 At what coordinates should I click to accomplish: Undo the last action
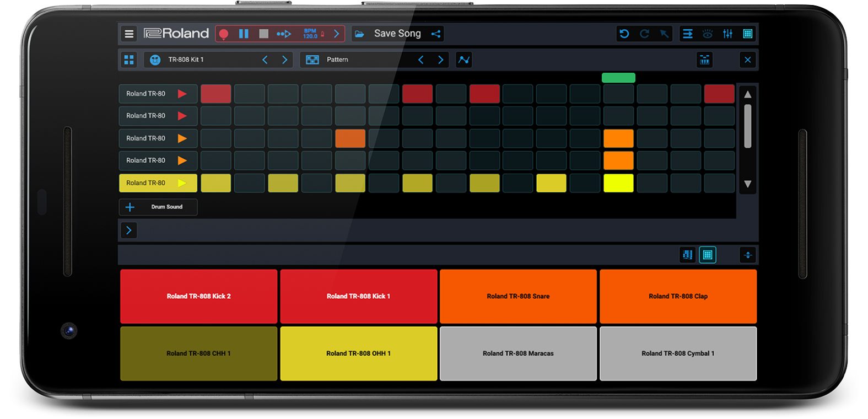click(624, 34)
